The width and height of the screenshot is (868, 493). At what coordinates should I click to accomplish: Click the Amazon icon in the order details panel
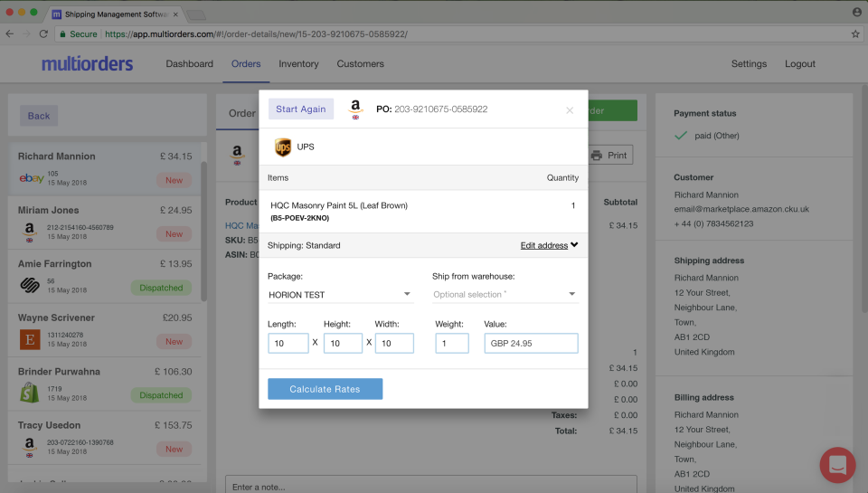(237, 154)
